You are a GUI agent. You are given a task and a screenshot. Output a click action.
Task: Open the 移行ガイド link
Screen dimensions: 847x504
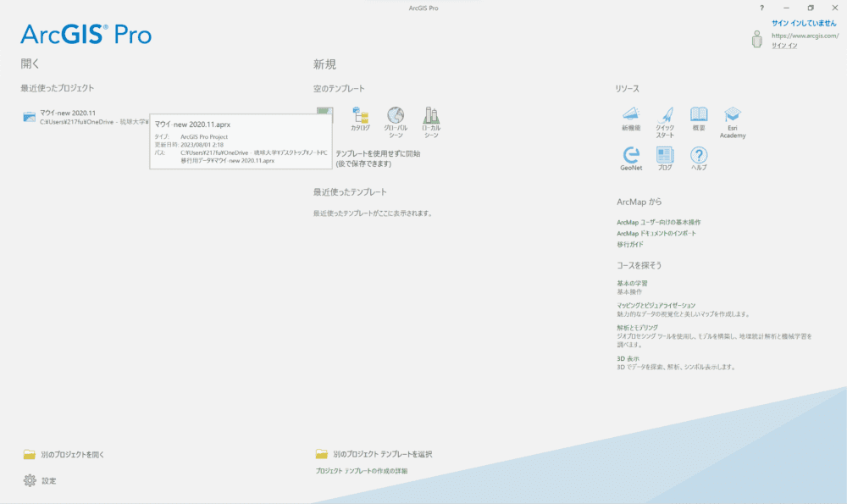pos(630,244)
